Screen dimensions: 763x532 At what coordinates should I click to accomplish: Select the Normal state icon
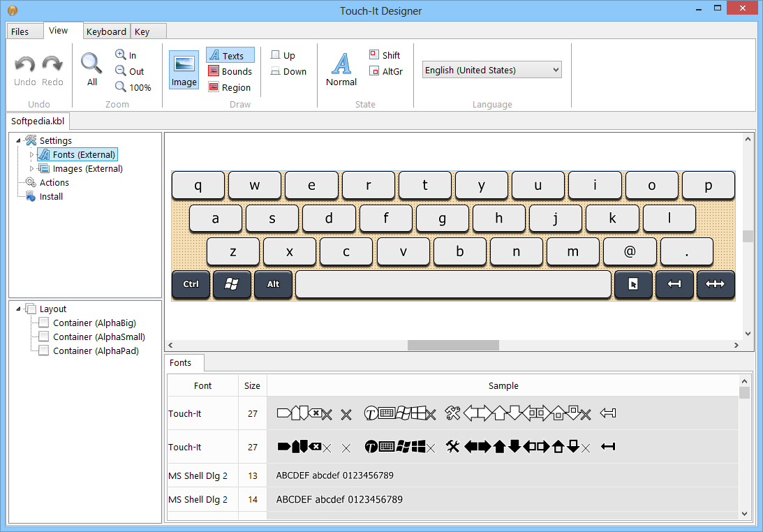pyautogui.click(x=341, y=64)
